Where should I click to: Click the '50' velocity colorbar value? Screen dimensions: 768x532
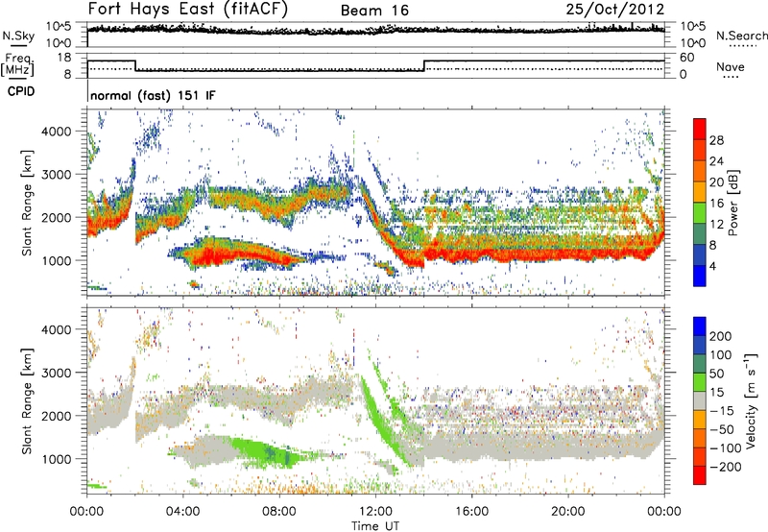716,374
